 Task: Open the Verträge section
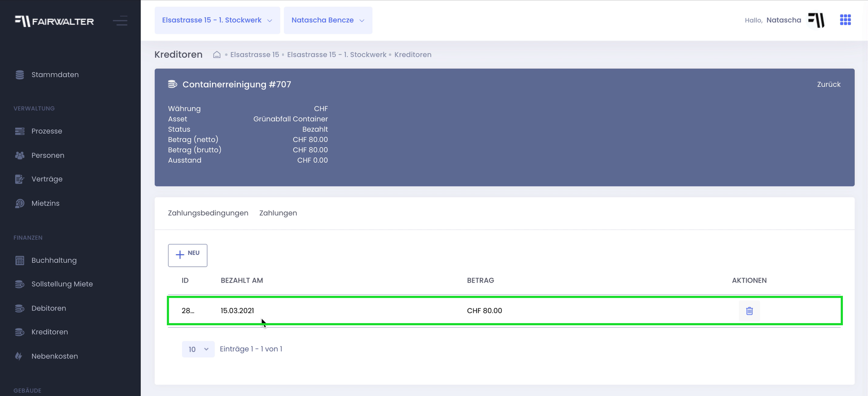pyautogui.click(x=47, y=179)
